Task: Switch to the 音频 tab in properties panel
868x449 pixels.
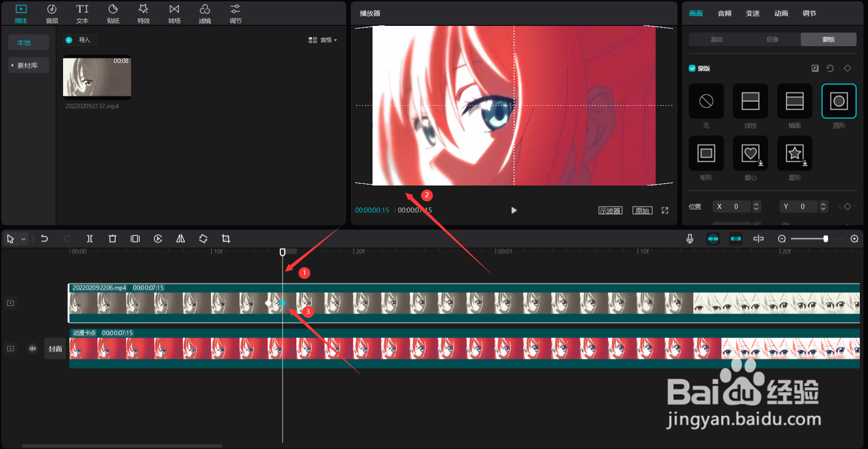Action: 724,13
